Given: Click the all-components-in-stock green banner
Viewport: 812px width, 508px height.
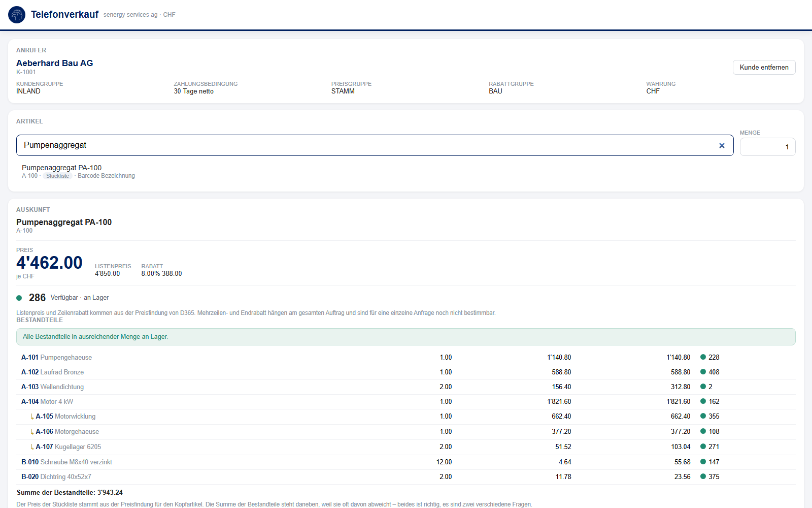Looking at the screenshot, I should (x=405, y=337).
